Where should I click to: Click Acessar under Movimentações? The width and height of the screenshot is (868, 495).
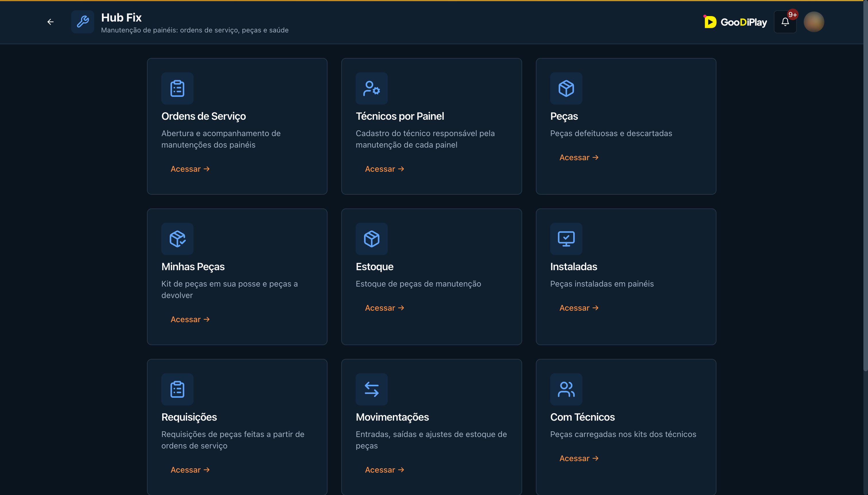pyautogui.click(x=384, y=470)
